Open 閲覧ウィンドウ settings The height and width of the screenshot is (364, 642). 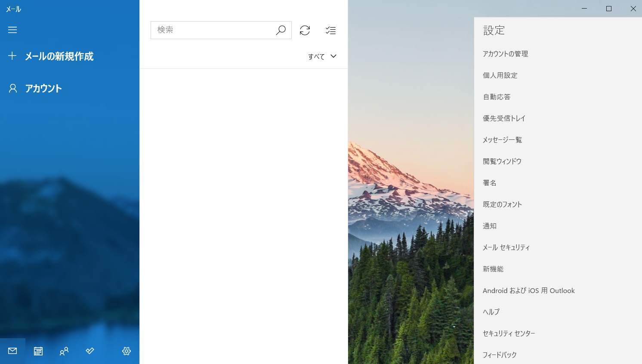click(558, 161)
